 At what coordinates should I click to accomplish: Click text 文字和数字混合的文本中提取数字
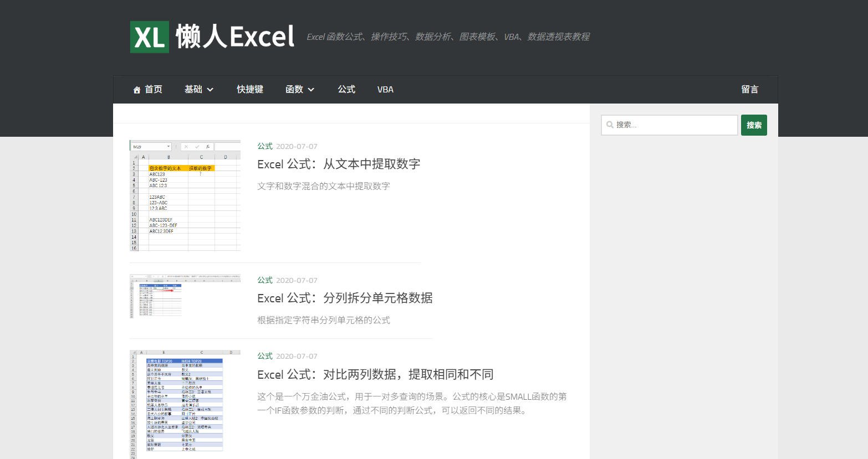pyautogui.click(x=324, y=186)
